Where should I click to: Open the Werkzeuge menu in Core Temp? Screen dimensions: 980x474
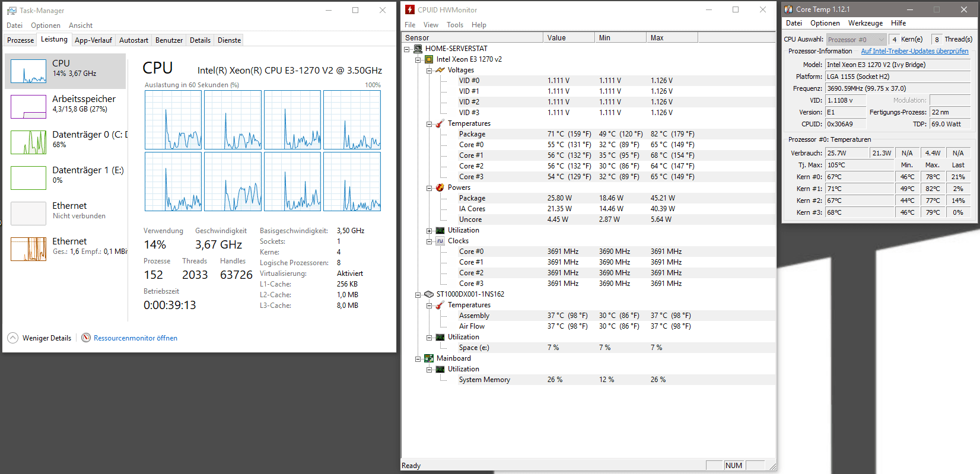click(865, 23)
